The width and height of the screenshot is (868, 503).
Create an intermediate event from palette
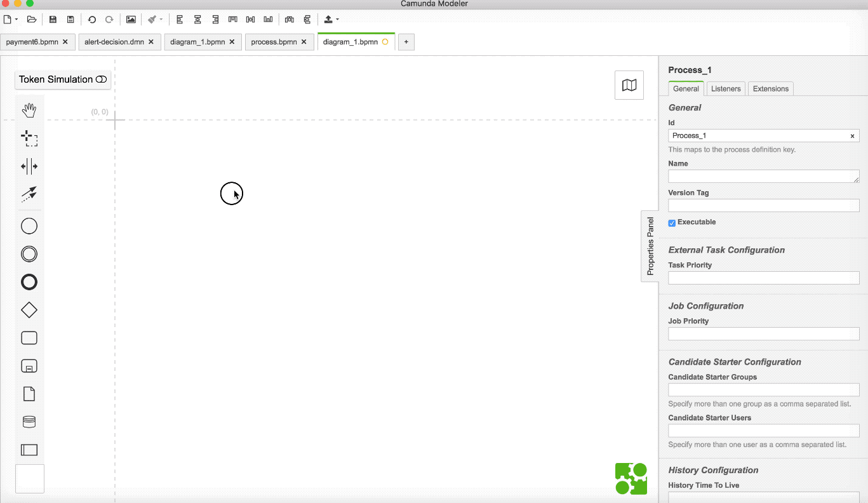[29, 254]
